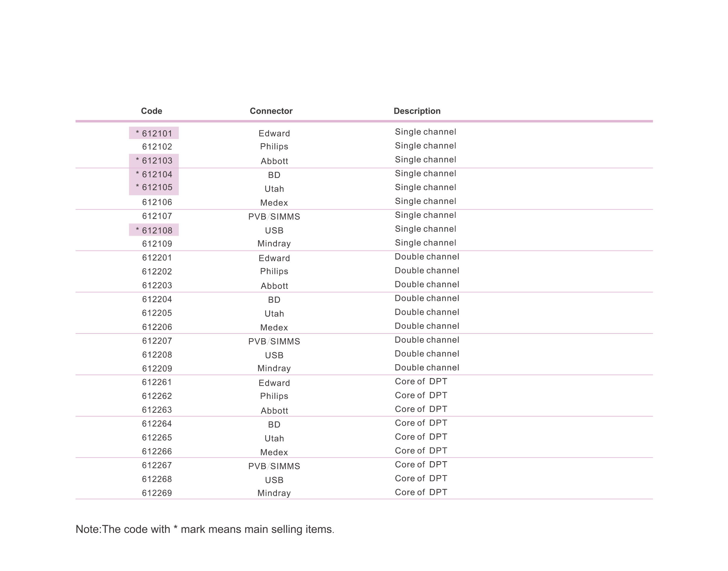Select highlighted code 612103
The width and height of the screenshot is (728, 571).
click(154, 161)
